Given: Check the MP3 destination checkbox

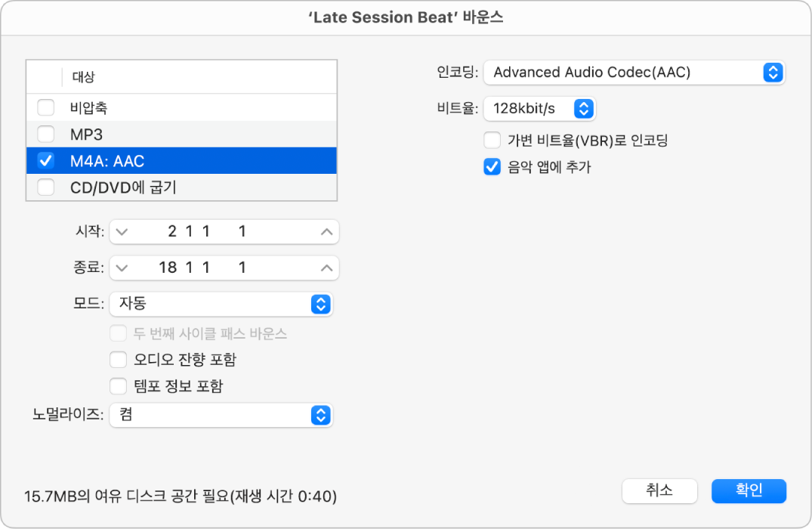Looking at the screenshot, I should click(x=46, y=135).
